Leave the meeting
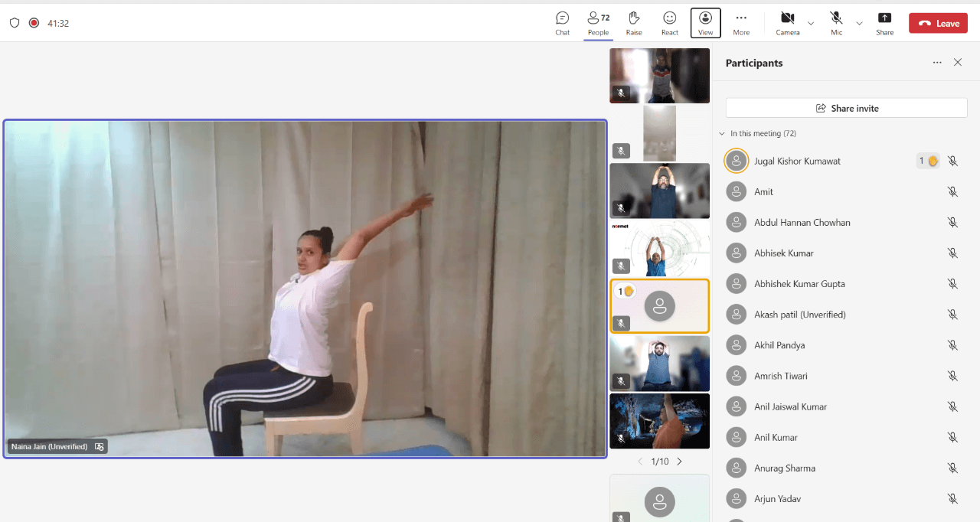 click(938, 23)
